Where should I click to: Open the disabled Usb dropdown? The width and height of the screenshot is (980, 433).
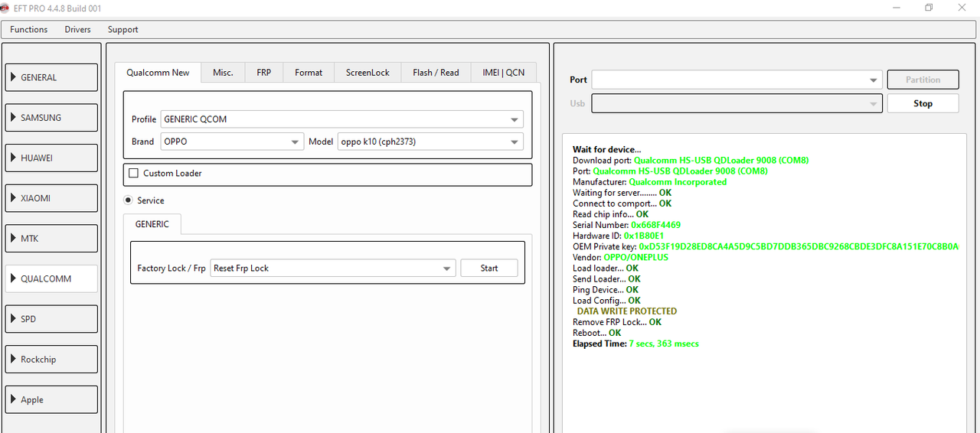(738, 103)
